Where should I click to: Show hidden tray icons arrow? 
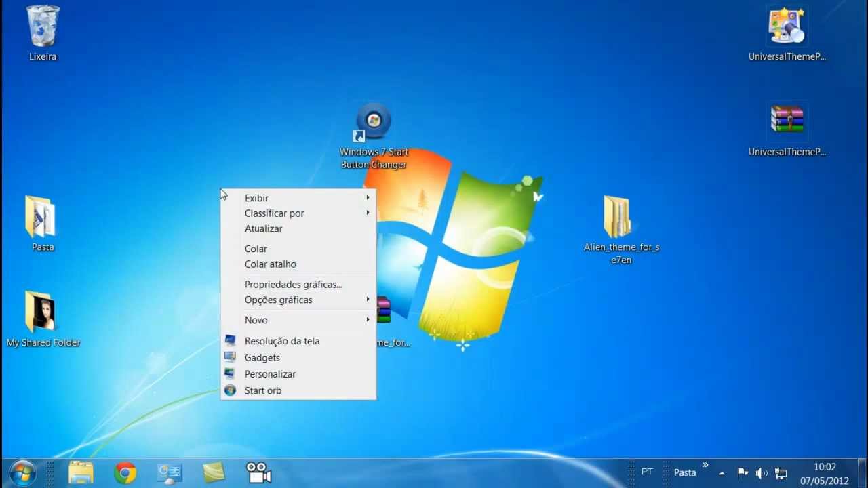click(722, 473)
